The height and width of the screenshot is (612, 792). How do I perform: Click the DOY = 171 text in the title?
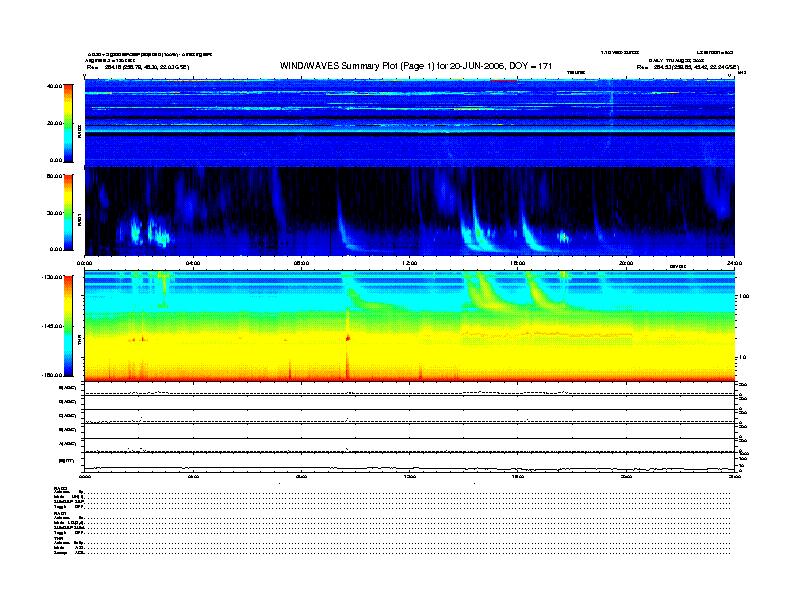point(530,66)
